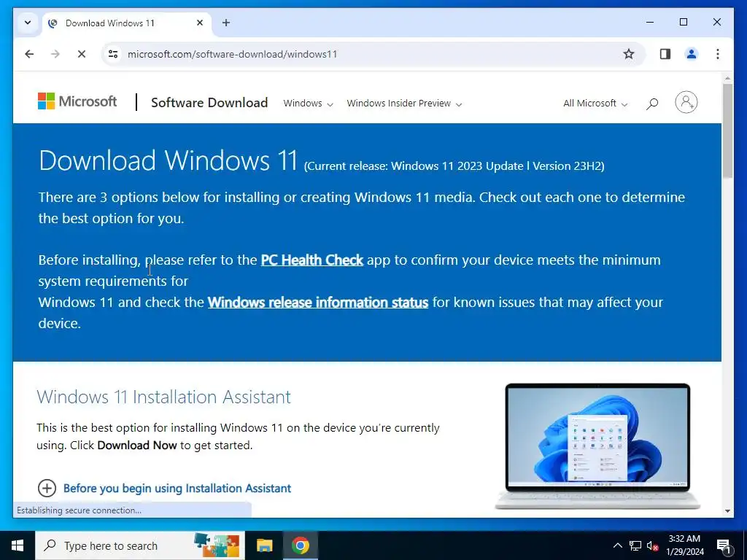Screen dimensions: 747x560
Task: Open the network status tray icon
Action: pyautogui.click(x=635, y=545)
